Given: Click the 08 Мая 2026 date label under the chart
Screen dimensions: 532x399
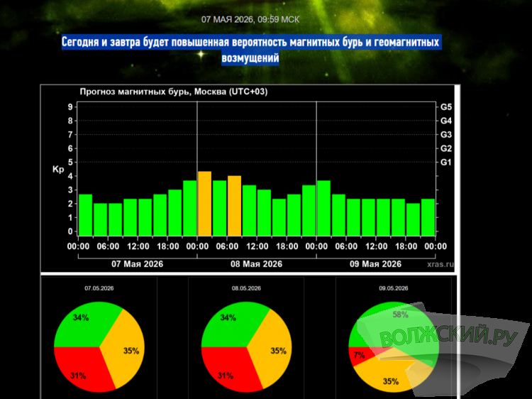Looking at the screenshot, I should tap(257, 264).
